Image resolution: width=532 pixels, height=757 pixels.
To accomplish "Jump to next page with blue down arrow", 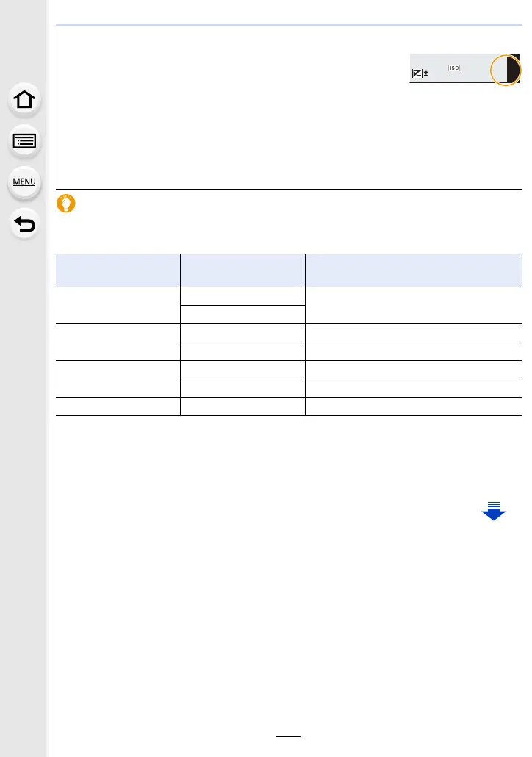I will (494, 509).
